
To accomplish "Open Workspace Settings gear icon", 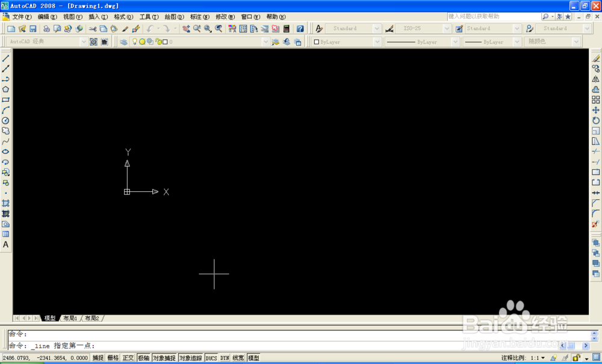I will click(x=93, y=42).
